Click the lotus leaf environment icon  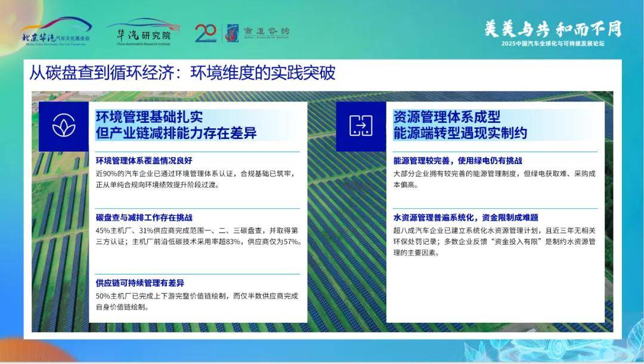(x=64, y=126)
